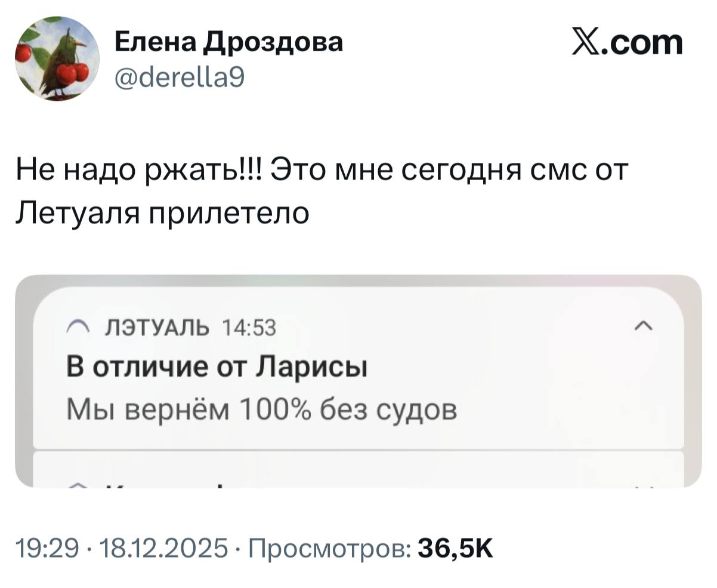Click the Елена Дроздова display name
The image size is (717, 588).
228,42
